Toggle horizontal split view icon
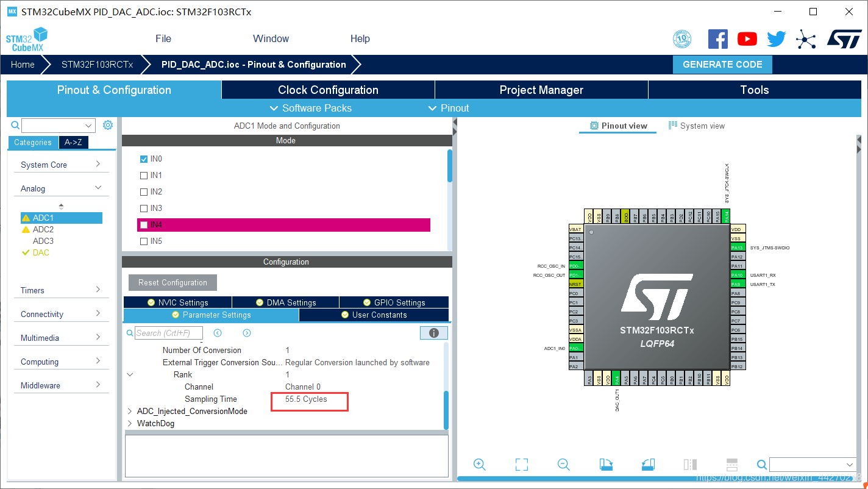 [732, 465]
